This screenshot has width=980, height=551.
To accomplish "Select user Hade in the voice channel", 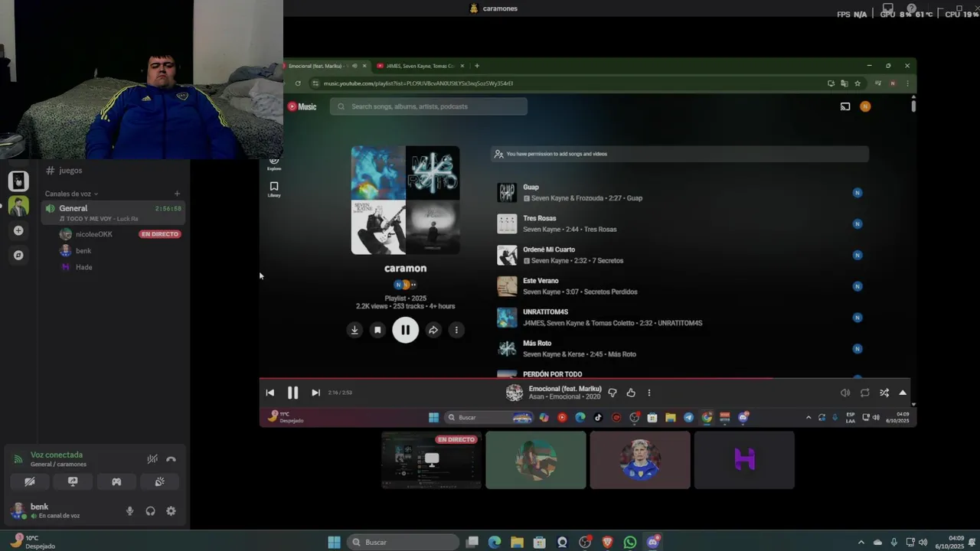I will [83, 267].
